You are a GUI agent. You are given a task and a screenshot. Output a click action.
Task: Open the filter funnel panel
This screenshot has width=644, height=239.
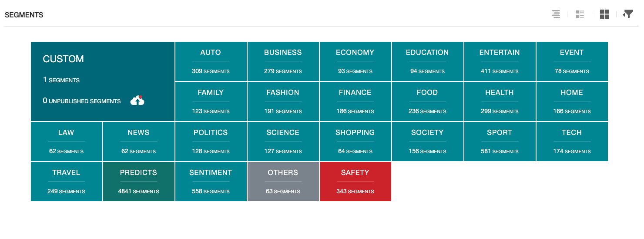click(x=628, y=14)
